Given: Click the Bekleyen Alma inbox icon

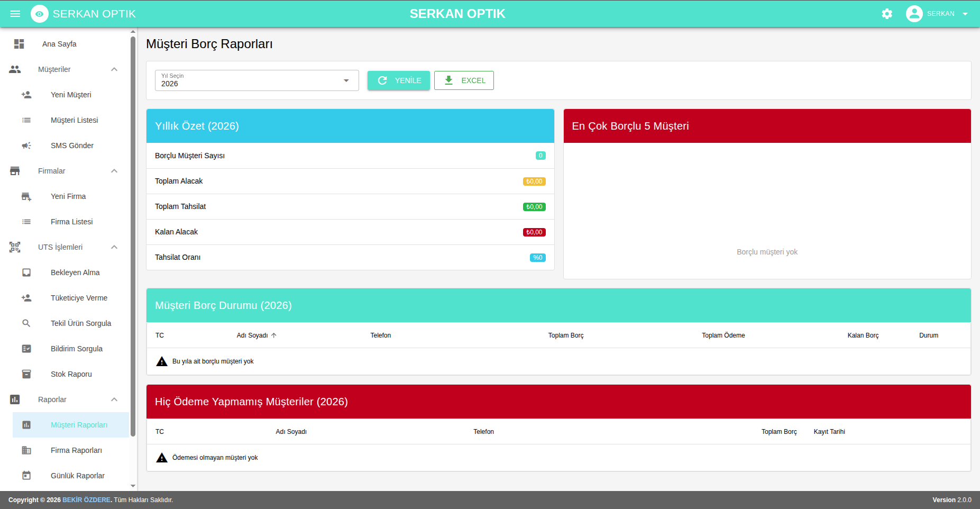Looking at the screenshot, I should tap(26, 272).
